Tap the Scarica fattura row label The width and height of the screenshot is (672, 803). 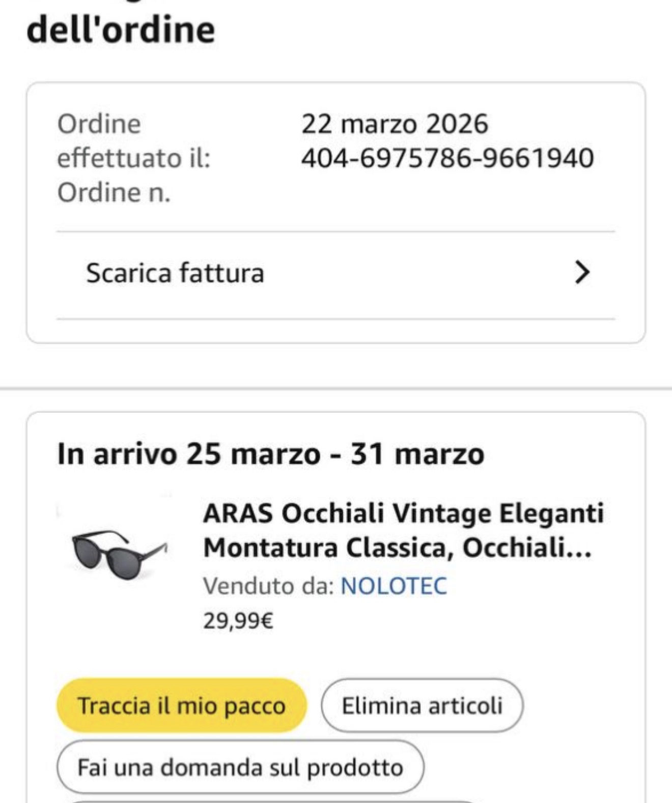pyautogui.click(x=175, y=273)
